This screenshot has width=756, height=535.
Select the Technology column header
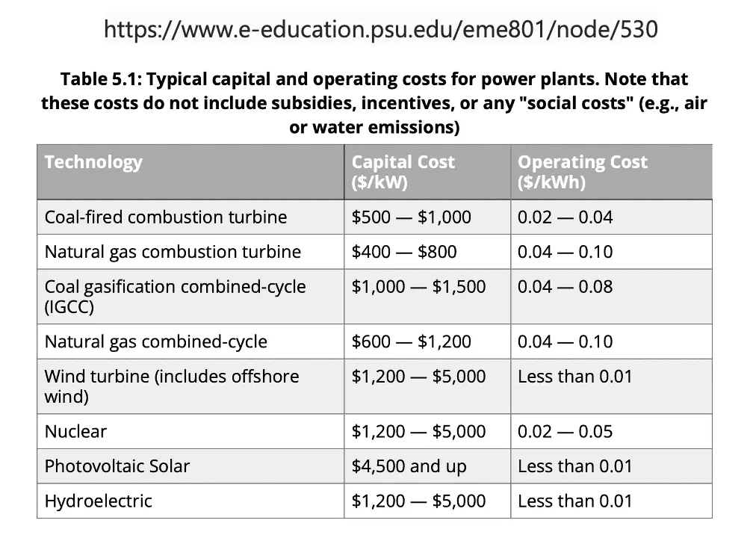pos(93,162)
